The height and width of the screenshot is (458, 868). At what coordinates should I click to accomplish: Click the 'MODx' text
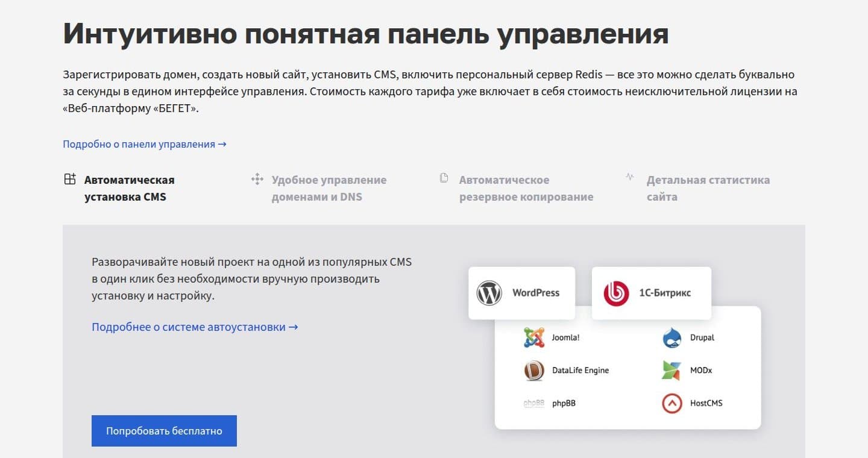coord(701,370)
